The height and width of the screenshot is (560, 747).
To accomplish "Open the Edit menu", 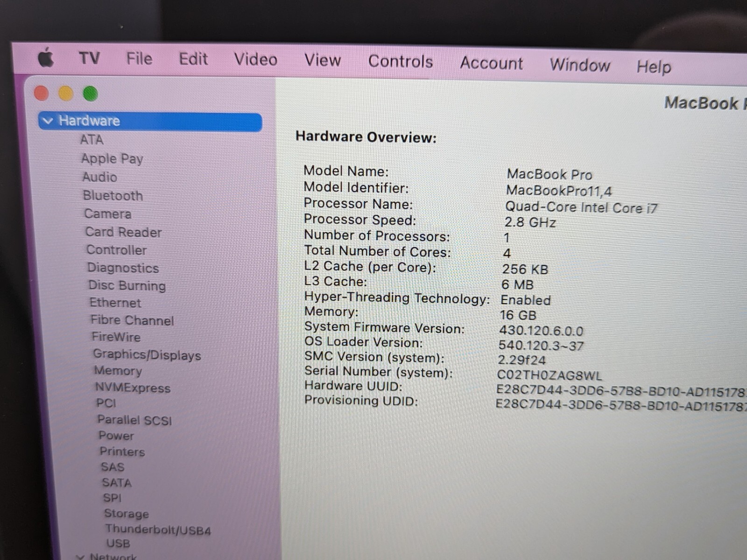I will pos(193,59).
